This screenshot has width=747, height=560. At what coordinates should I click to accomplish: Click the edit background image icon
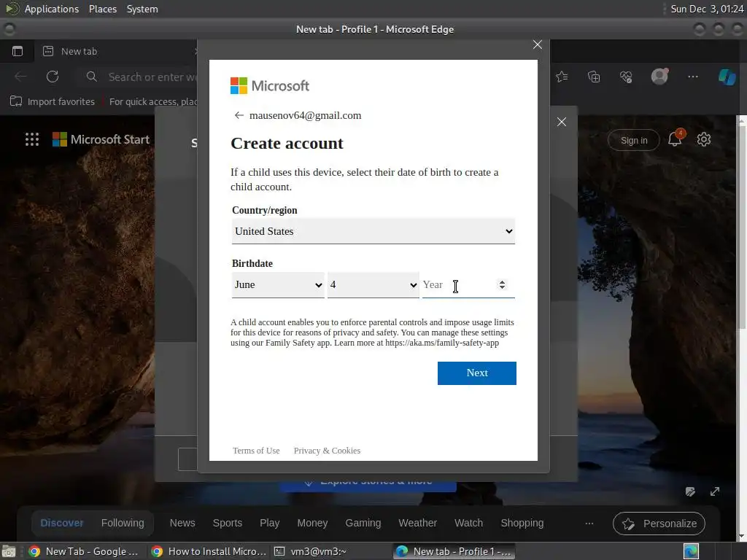pyautogui.click(x=690, y=491)
